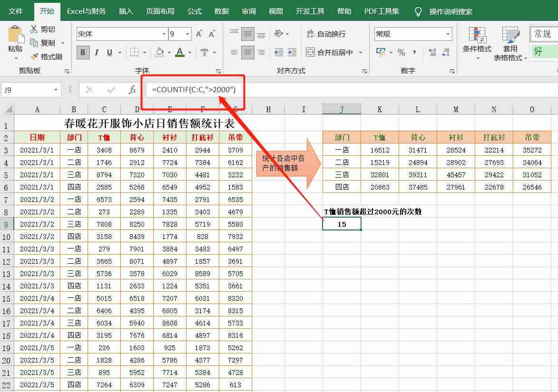Align text right

[x=261, y=52]
